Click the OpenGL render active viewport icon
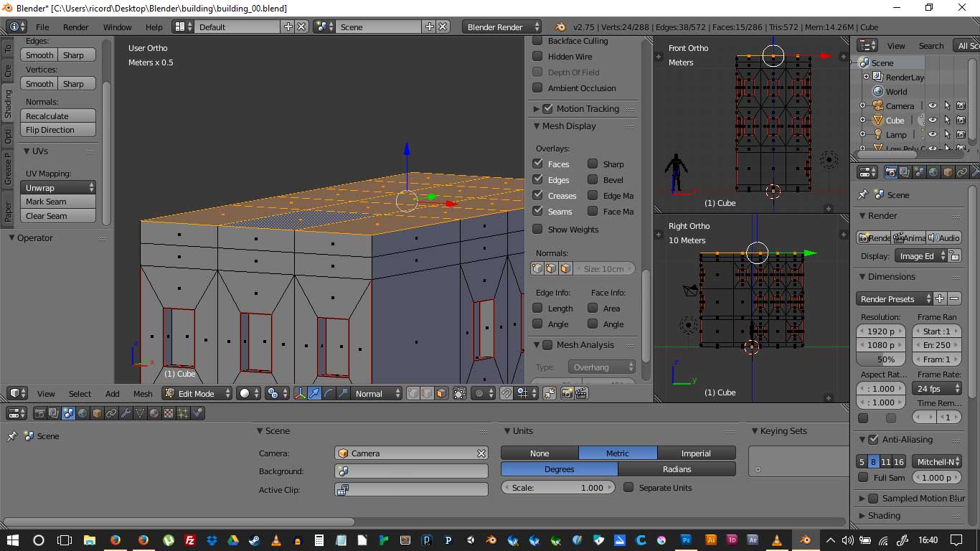This screenshot has width=980, height=551. click(567, 393)
